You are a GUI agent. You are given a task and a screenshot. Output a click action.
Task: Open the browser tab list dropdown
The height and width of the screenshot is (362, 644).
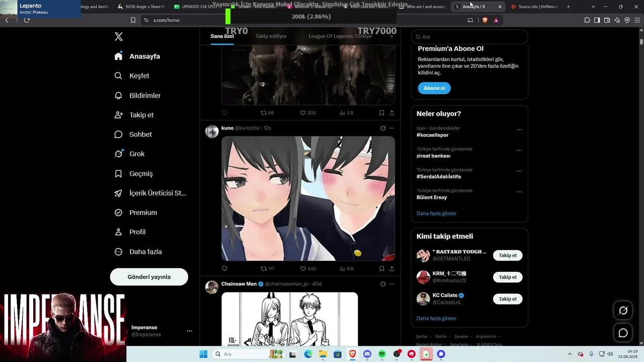(x=593, y=7)
